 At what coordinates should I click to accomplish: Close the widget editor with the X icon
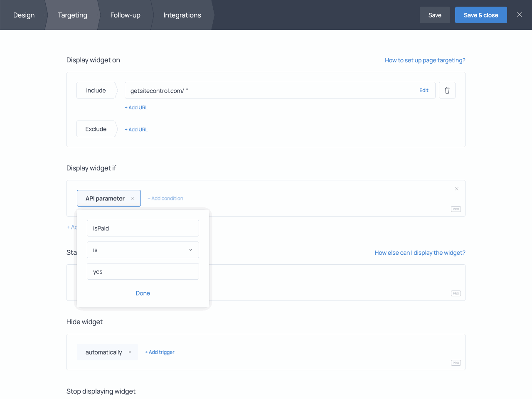519,15
